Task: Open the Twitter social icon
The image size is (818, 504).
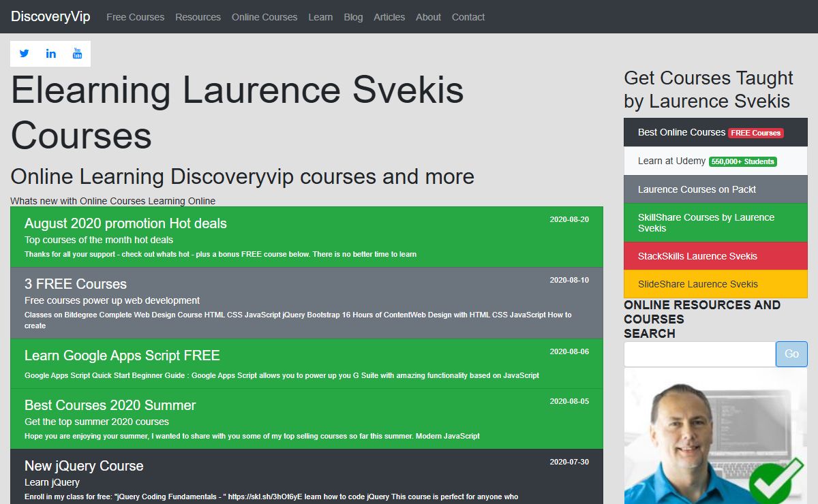Action: click(x=25, y=54)
